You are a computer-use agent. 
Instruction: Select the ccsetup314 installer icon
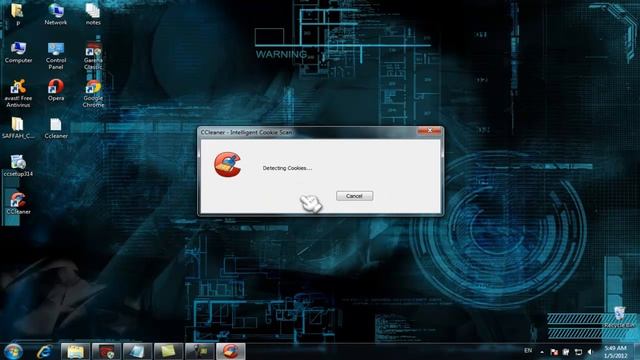pos(18,165)
